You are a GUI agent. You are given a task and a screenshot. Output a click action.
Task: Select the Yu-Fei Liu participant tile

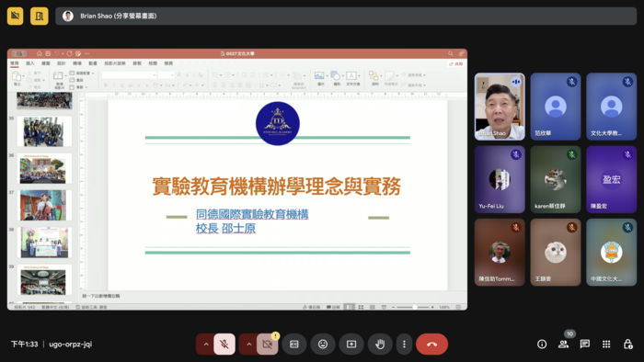(x=500, y=179)
